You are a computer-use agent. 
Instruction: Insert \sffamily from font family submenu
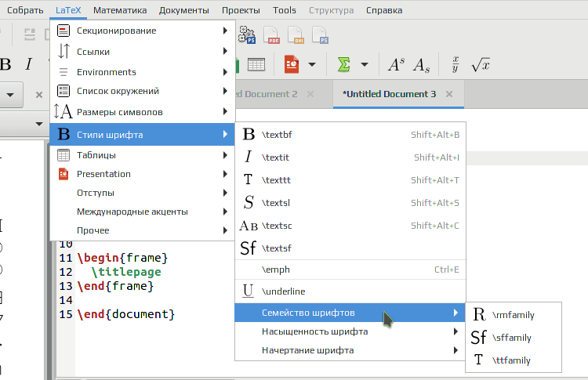pos(514,338)
